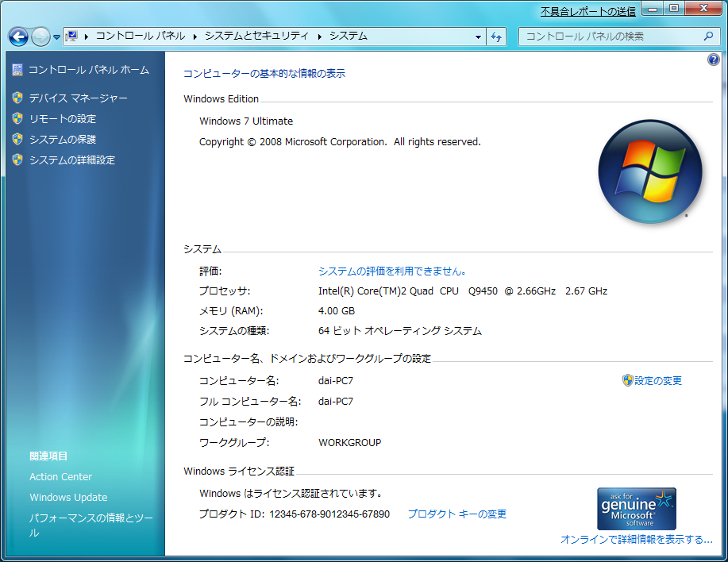Click the refresh button
Image resolution: width=728 pixels, height=562 pixels.
(496, 37)
